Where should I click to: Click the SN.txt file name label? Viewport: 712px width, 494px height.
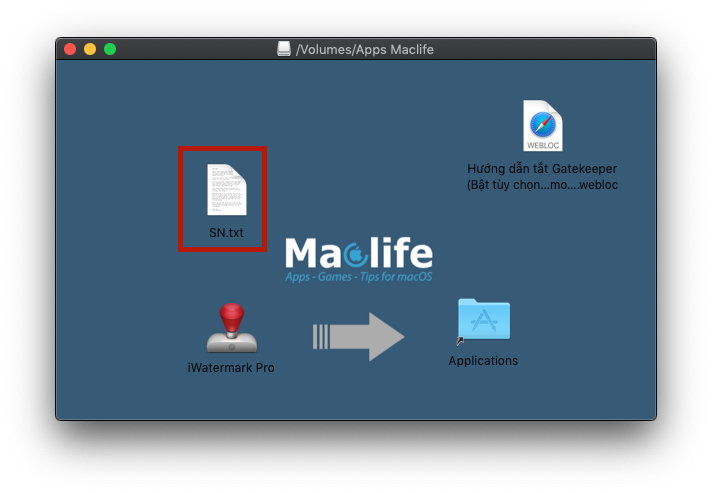[x=226, y=232]
